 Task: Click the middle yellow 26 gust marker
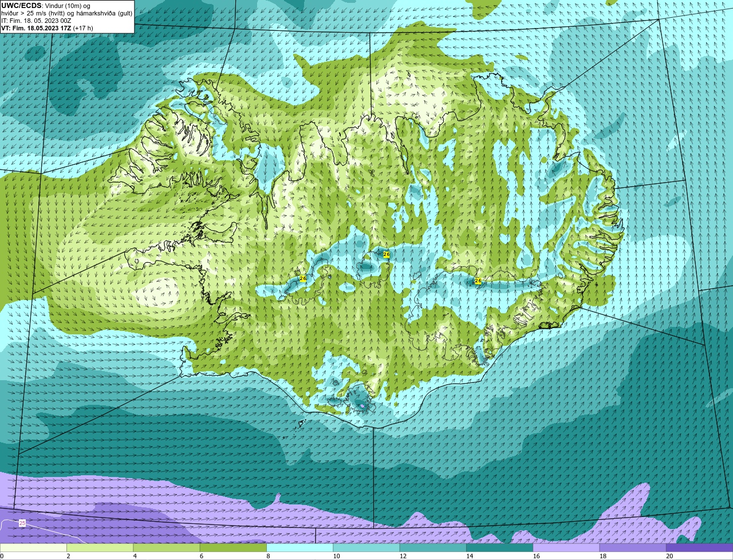[x=386, y=254]
